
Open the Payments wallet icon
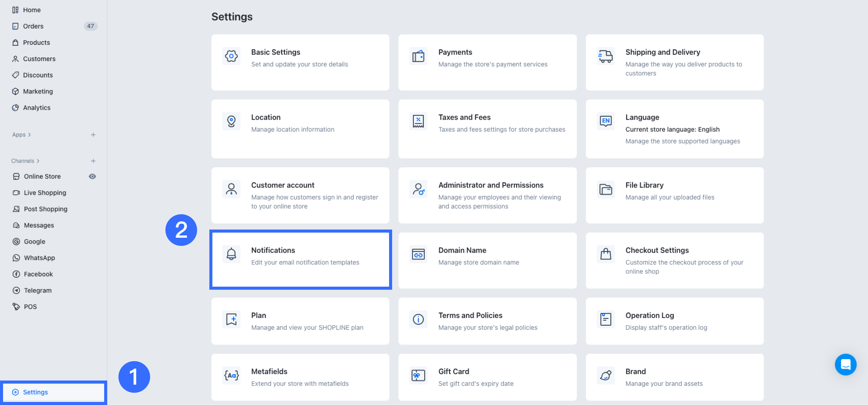coord(418,56)
